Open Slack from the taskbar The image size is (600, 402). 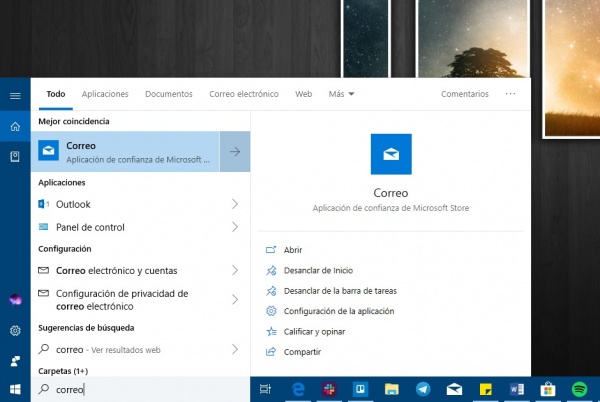(x=329, y=389)
